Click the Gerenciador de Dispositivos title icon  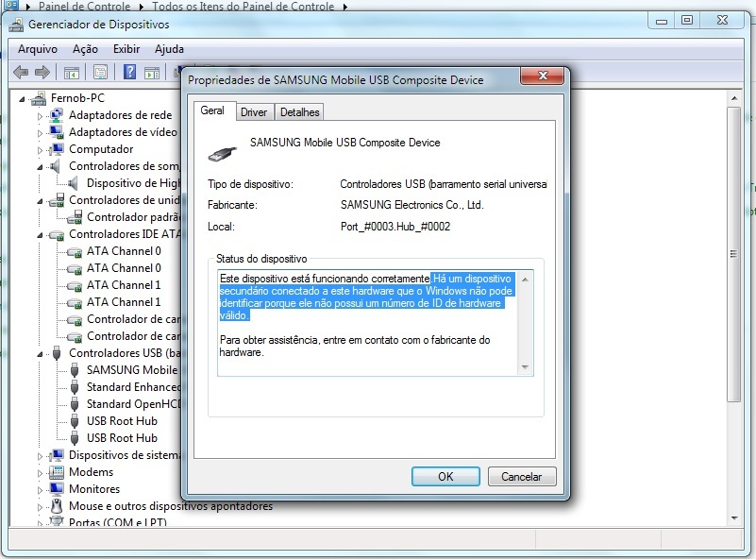point(16,25)
